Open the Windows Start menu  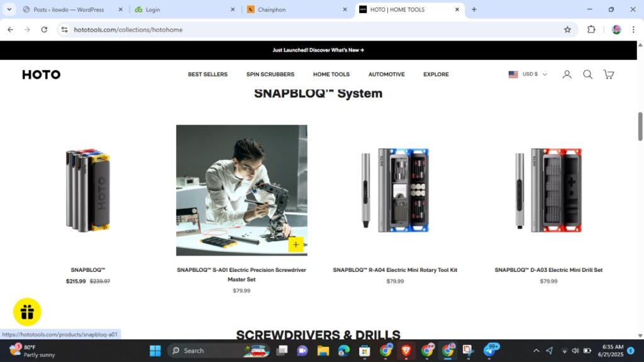(x=155, y=351)
